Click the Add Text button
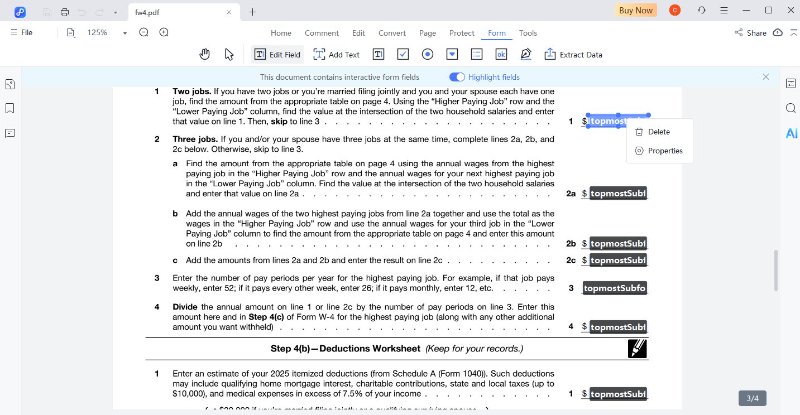The width and height of the screenshot is (800, 415). pyautogui.click(x=336, y=55)
